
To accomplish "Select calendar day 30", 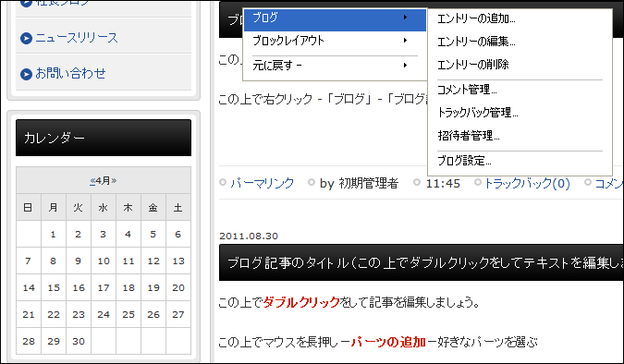I will coord(79,341).
